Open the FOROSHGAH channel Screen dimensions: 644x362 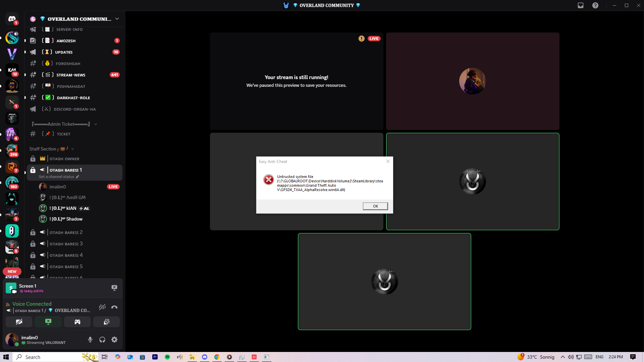74,63
